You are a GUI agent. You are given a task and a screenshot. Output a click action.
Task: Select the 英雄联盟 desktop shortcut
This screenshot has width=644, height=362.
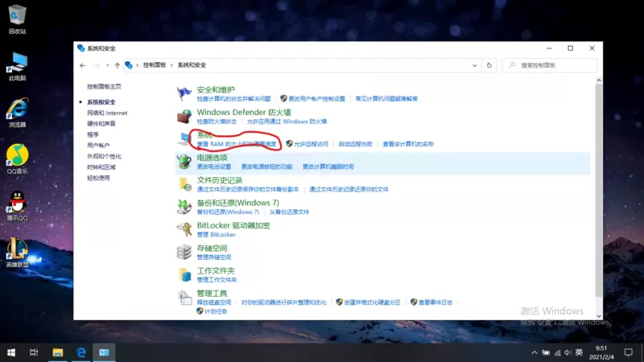[17, 253]
